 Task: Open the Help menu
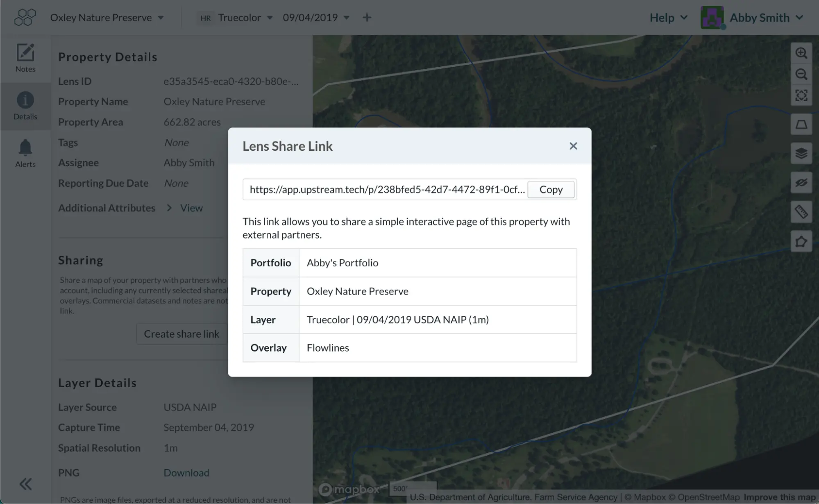[x=669, y=18]
